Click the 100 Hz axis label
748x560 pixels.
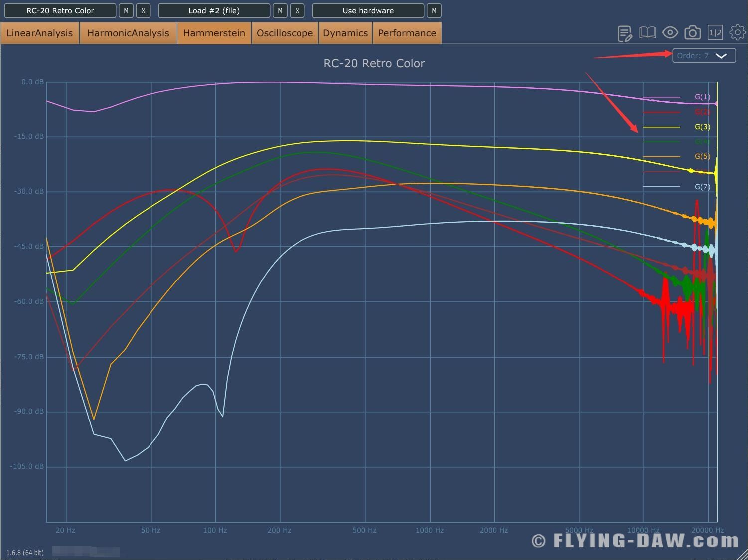point(215,530)
